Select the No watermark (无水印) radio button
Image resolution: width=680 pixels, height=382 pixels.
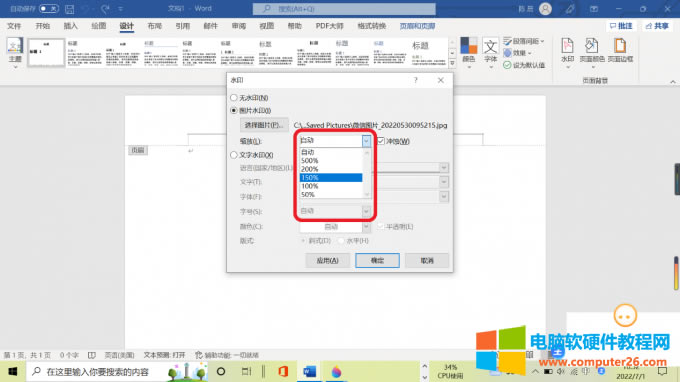[x=234, y=98]
